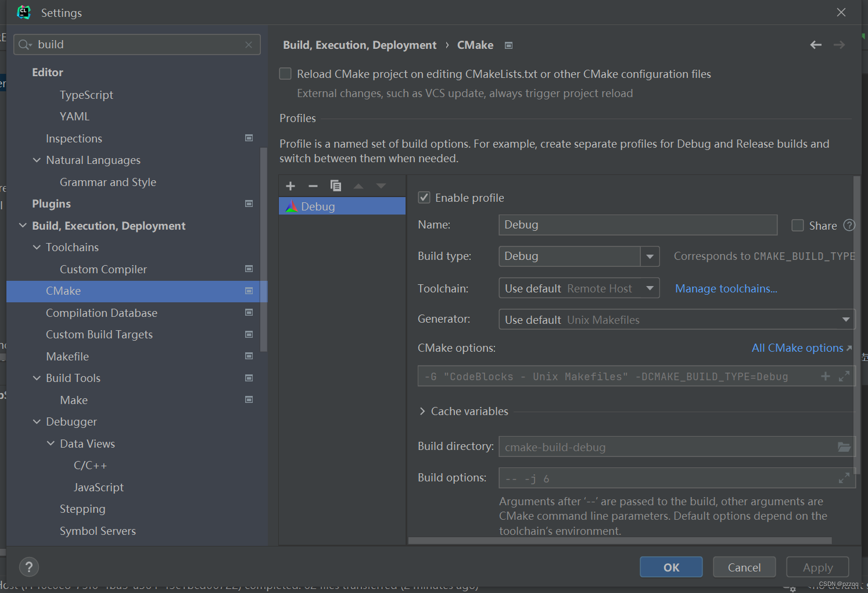Open C/C++ data views settings
Viewport: 868px width, 593px height.
(x=90, y=465)
